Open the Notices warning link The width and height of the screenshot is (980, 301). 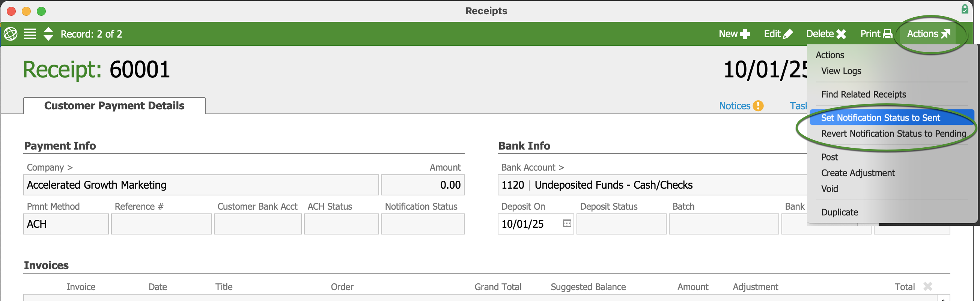click(x=741, y=106)
